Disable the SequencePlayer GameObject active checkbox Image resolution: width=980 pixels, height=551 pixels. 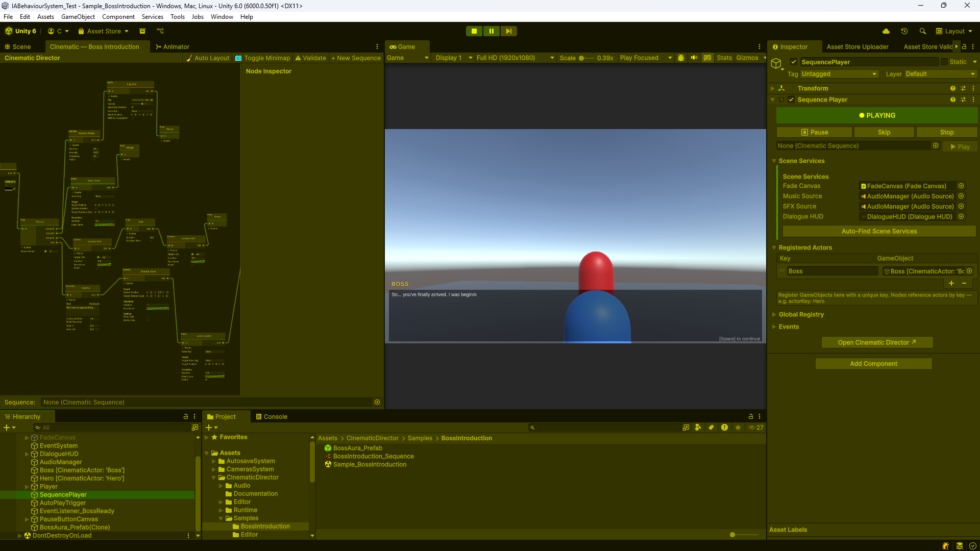tap(794, 62)
